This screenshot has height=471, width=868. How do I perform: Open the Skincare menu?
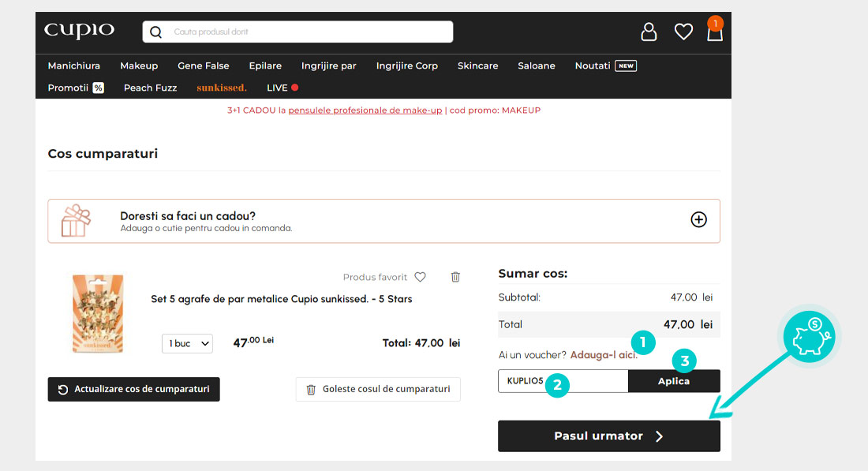coord(477,65)
